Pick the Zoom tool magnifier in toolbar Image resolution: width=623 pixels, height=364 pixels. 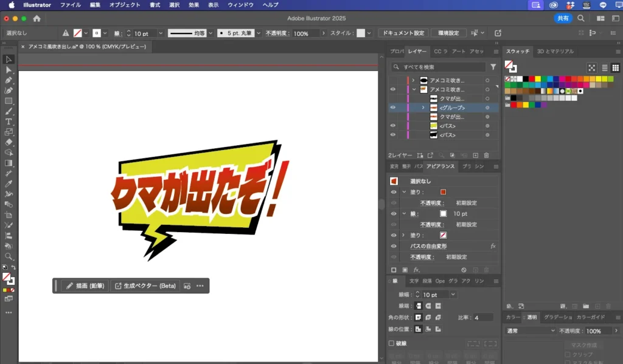[x=9, y=256]
